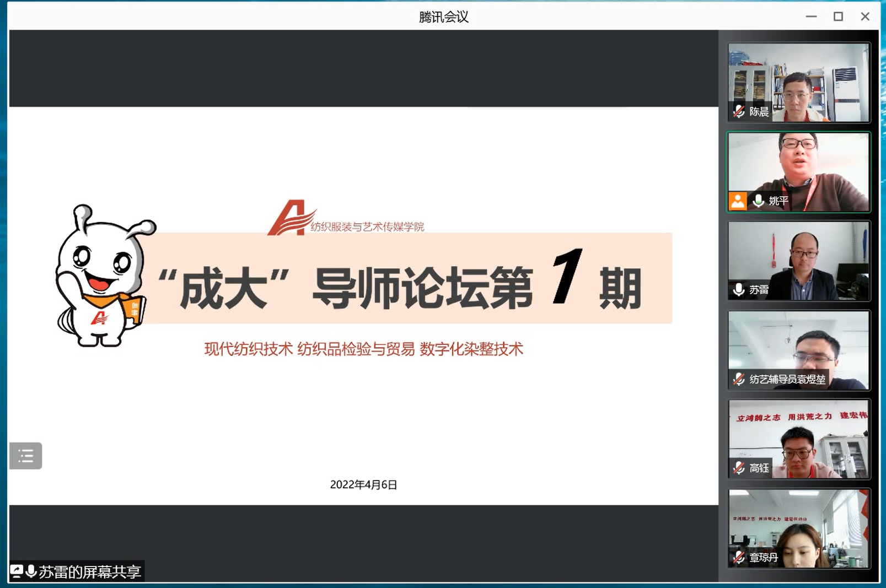Click screen-share icon in bottom-left status label
886x588 pixels.
16,571
